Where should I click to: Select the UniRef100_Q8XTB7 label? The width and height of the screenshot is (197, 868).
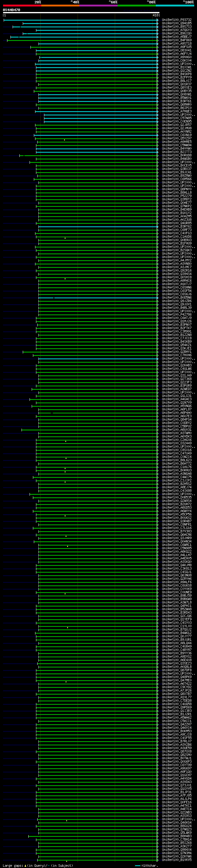177,694
